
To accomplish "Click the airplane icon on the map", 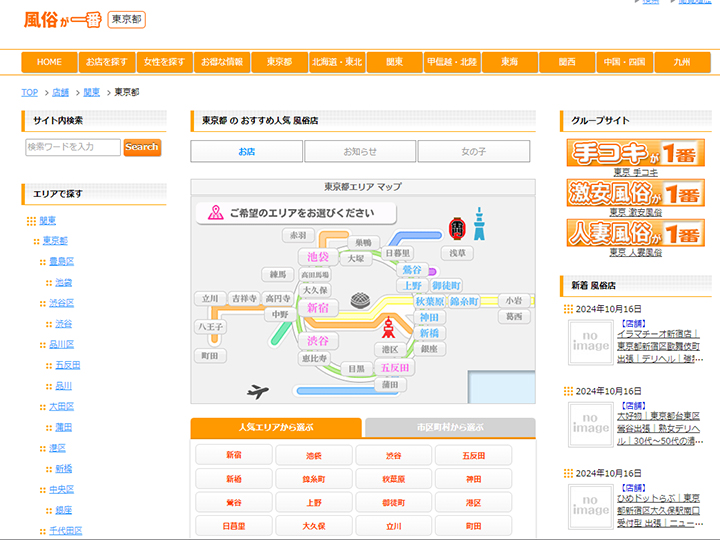I will [x=258, y=391].
